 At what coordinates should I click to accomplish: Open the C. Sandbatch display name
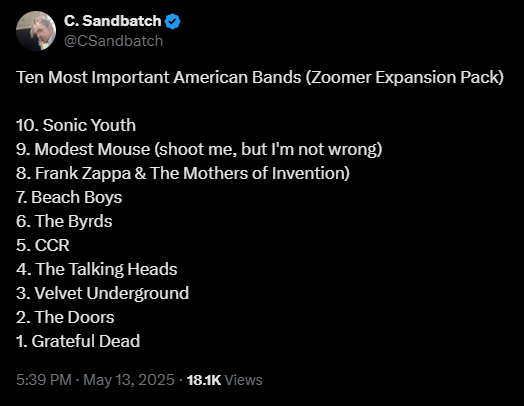113,21
